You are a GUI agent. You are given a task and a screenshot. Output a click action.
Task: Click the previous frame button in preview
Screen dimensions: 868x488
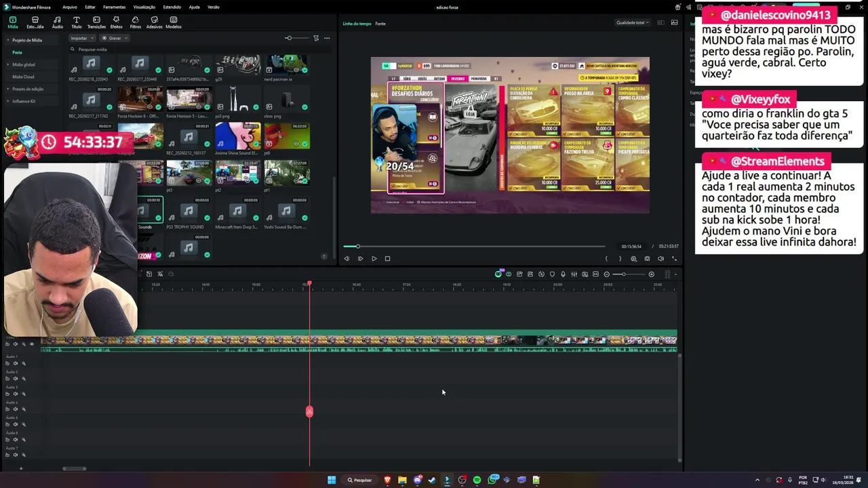coord(347,258)
